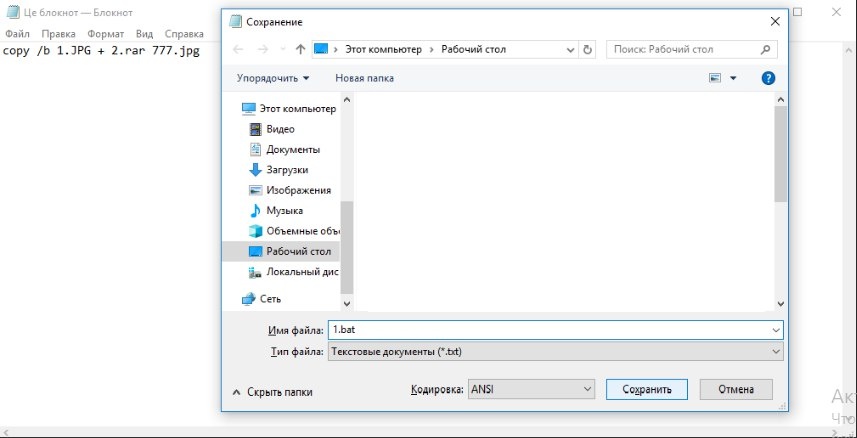Close the Save dialog
Viewport: 857px width, 438px height.
pyautogui.click(x=774, y=21)
